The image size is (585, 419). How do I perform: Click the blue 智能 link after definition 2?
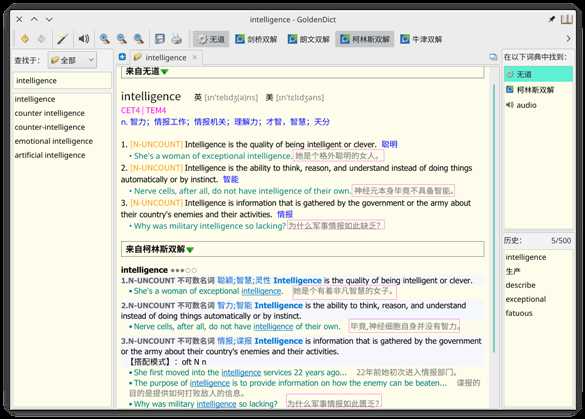coord(231,179)
